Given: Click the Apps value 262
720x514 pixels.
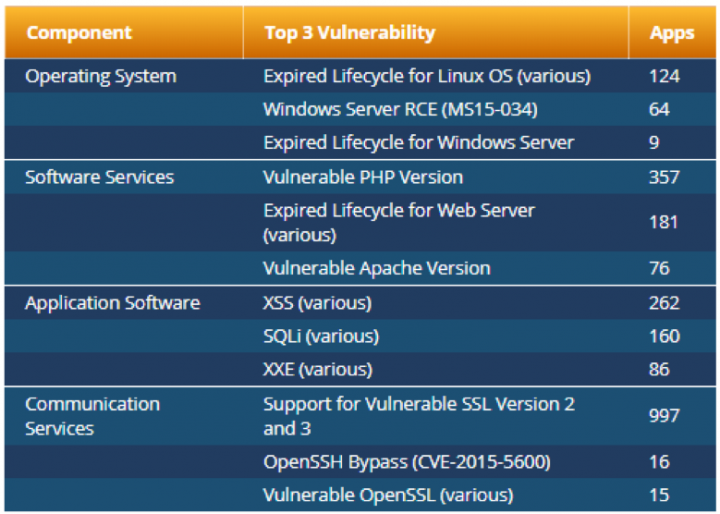Looking at the screenshot, I should tap(664, 303).
